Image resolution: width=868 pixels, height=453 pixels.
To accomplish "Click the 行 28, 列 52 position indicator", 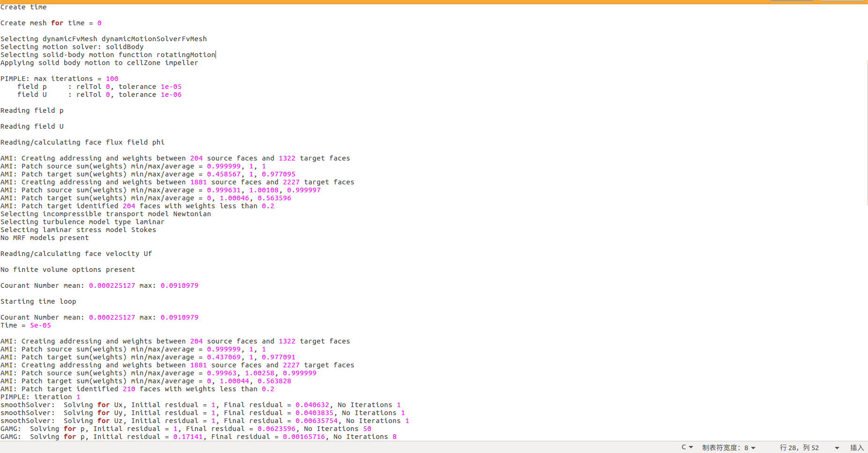I will pos(799,448).
